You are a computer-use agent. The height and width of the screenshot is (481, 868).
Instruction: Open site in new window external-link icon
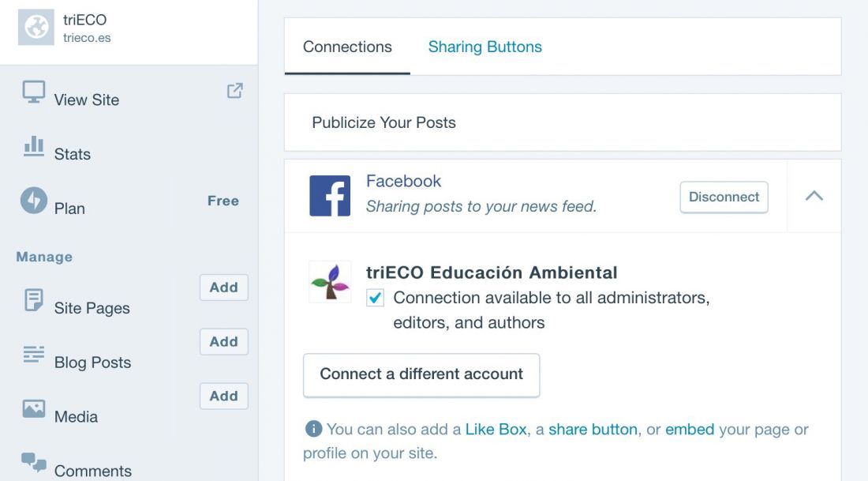click(234, 91)
